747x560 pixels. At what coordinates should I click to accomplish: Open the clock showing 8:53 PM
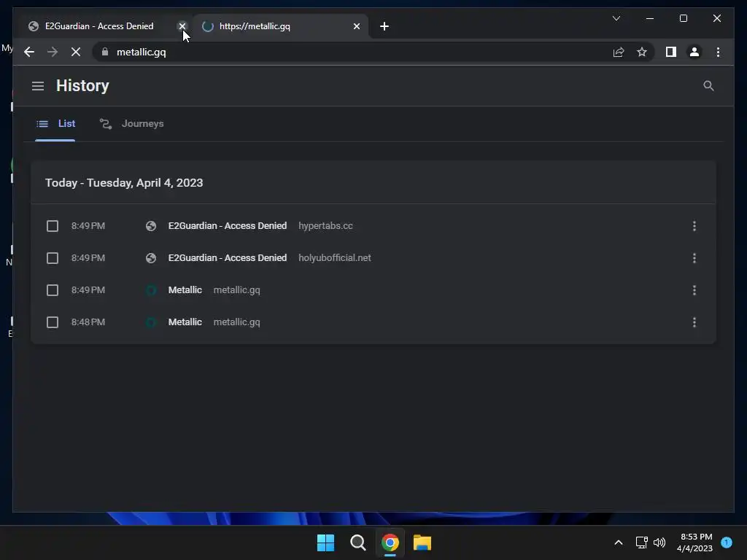pos(694,542)
